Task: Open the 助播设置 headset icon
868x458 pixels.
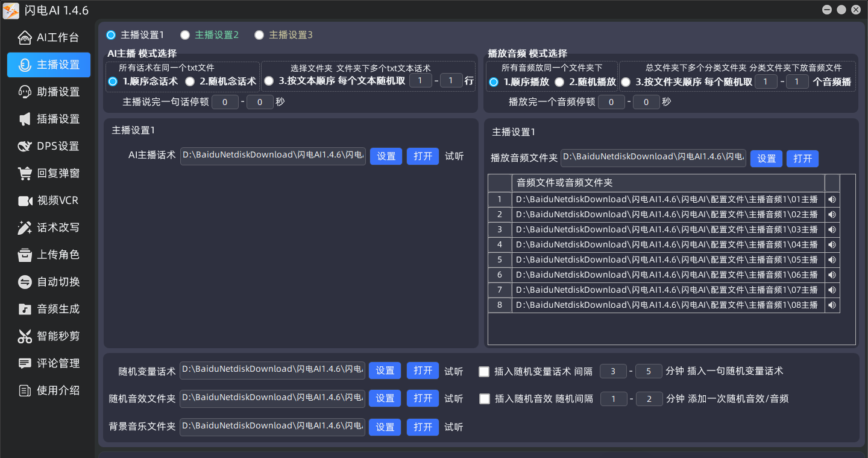Action: point(25,92)
